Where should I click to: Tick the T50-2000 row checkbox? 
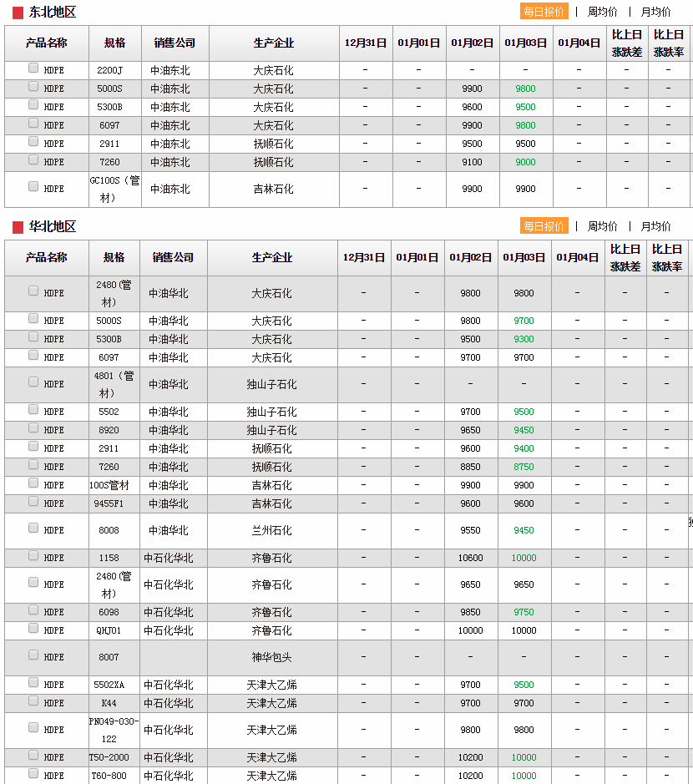coord(33,755)
